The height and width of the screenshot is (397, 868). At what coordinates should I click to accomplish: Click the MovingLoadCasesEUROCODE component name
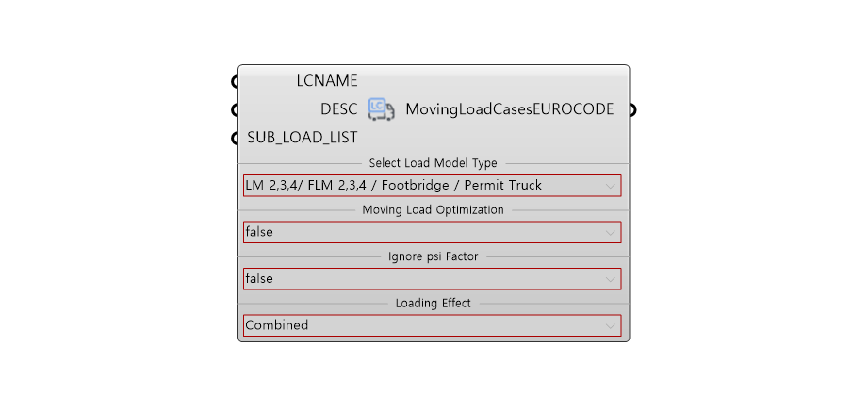tap(509, 109)
